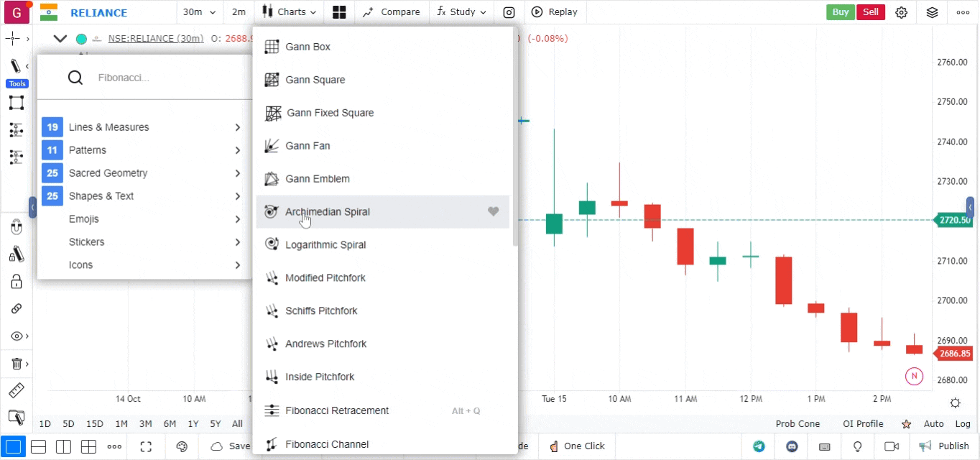Expand the Lines & Measures category

(x=142, y=127)
